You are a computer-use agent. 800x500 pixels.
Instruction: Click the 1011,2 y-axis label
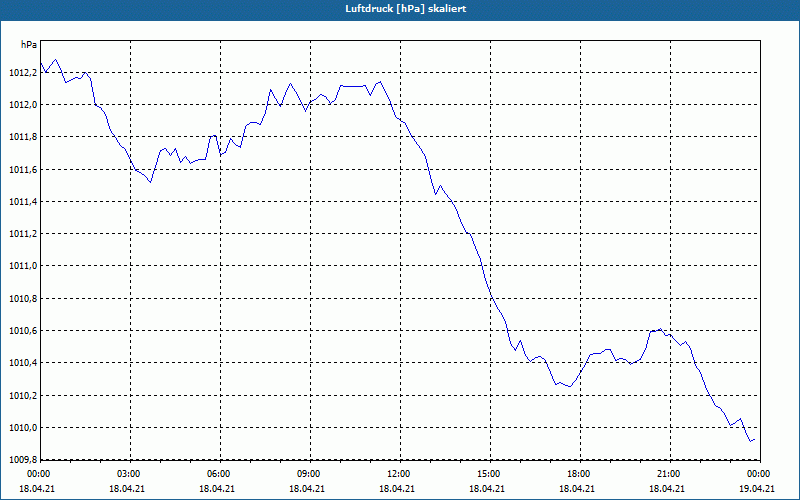(x=23, y=234)
